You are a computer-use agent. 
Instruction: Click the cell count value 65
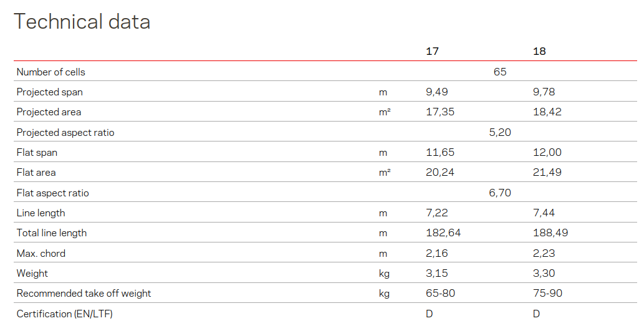click(500, 72)
